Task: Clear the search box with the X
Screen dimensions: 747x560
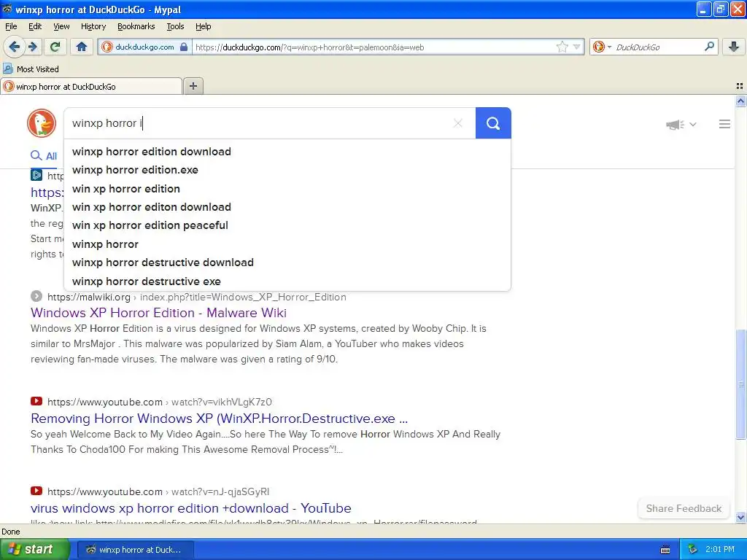Action: tap(458, 123)
